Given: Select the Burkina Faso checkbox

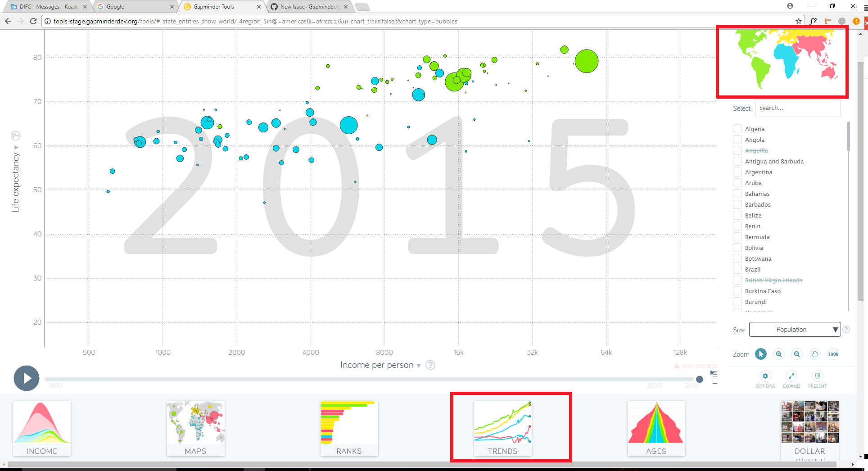Looking at the screenshot, I should pyautogui.click(x=737, y=290).
